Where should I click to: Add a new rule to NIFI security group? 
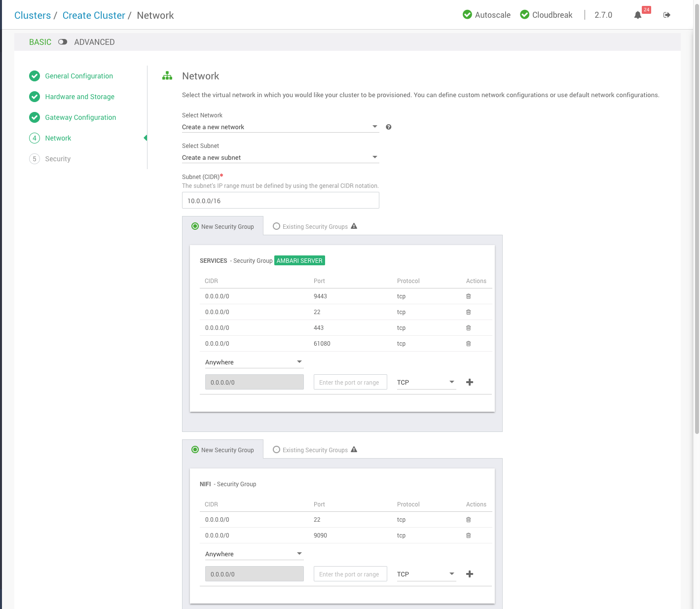470,573
